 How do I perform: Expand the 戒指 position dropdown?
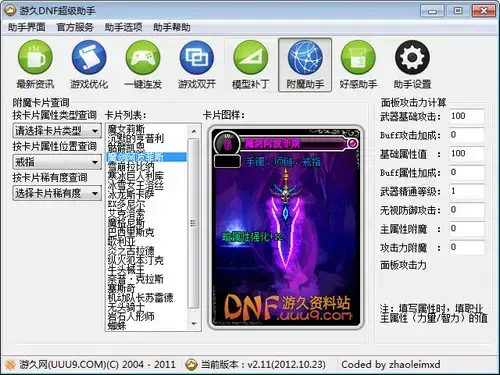57,162
